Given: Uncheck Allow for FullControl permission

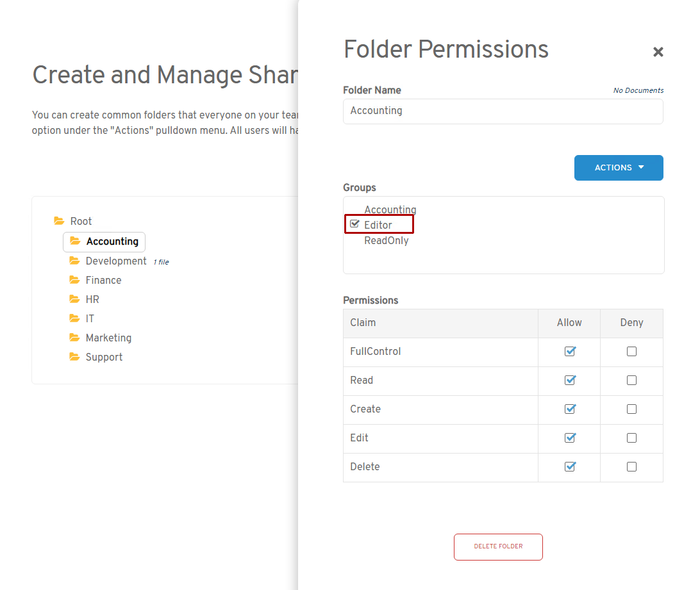Looking at the screenshot, I should coord(569,351).
